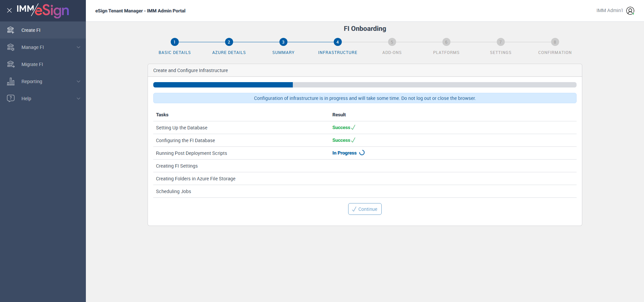This screenshot has height=302, width=644.
Task: Click the Create FI bank icon
Action: pos(11,30)
